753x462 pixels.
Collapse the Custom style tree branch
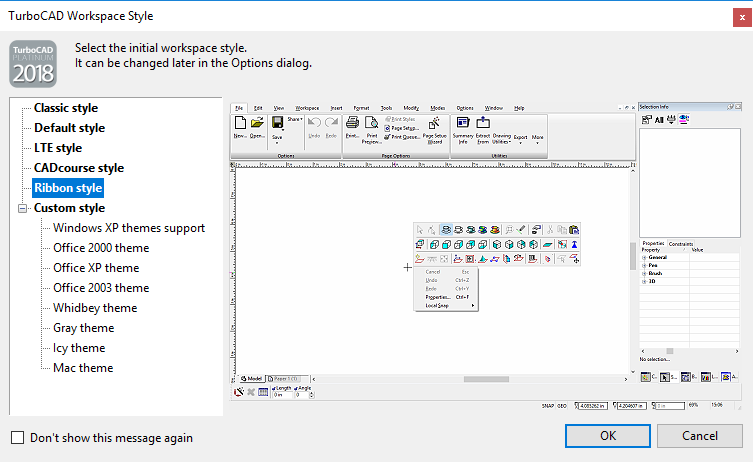(x=22, y=208)
